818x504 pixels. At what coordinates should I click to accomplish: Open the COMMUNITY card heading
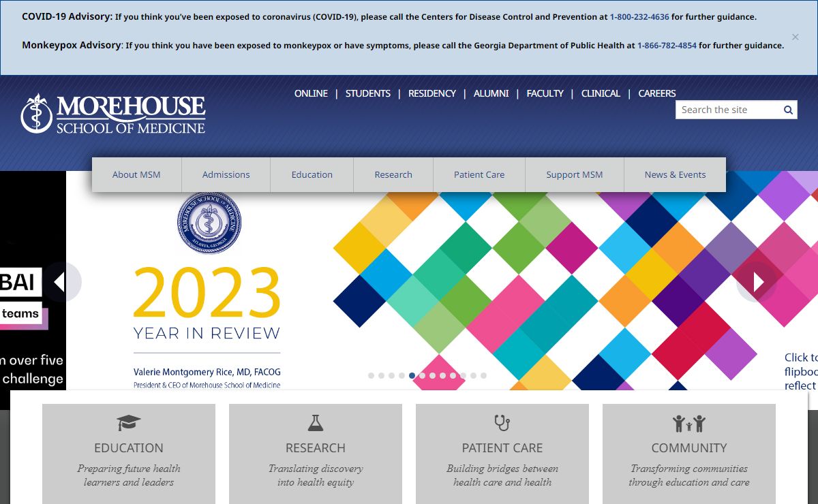click(689, 448)
